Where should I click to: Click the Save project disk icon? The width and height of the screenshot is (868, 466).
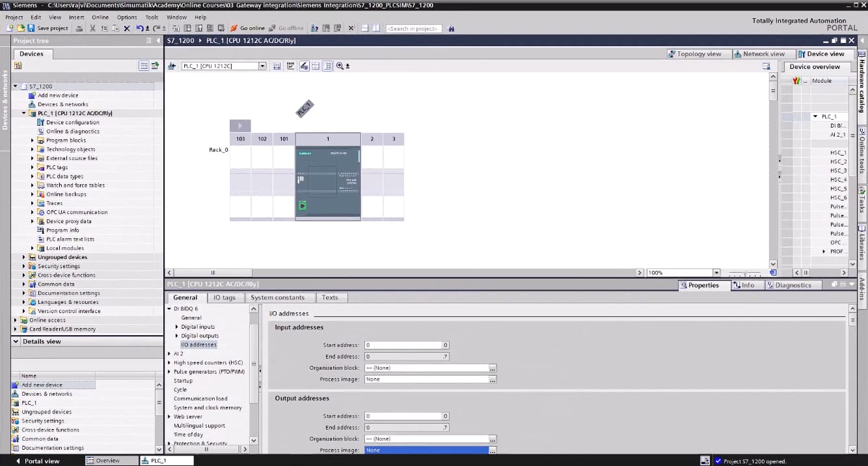click(x=31, y=28)
